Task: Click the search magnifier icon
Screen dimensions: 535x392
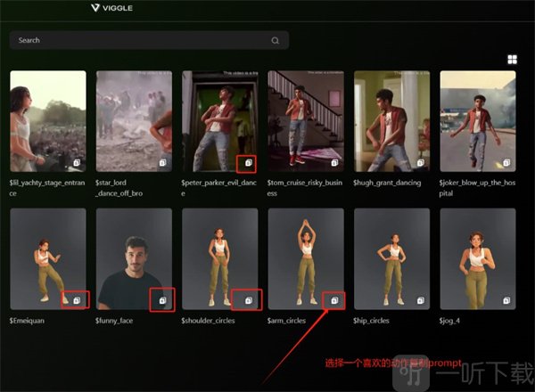Action: tap(275, 41)
